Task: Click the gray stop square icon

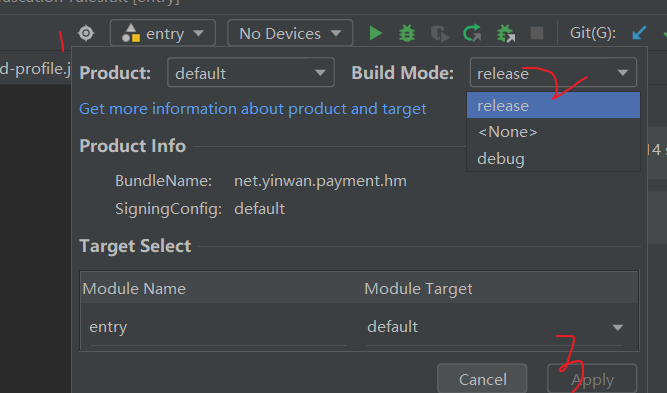Action: click(x=537, y=33)
